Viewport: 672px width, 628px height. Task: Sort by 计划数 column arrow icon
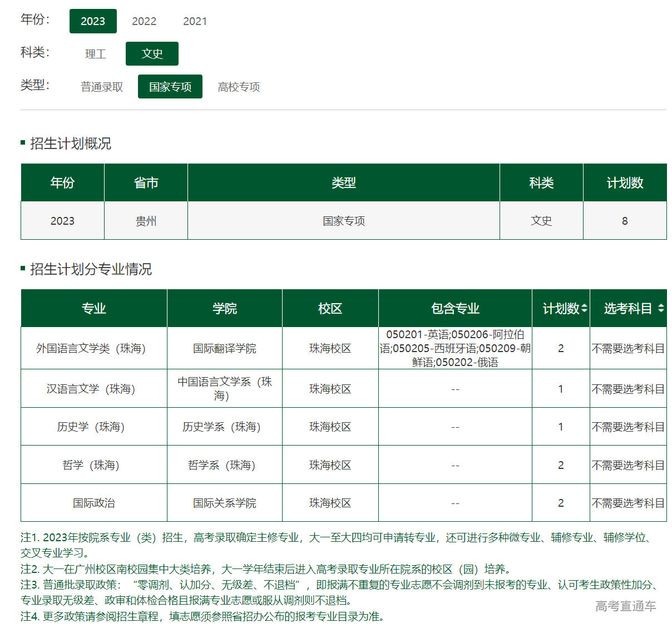(x=584, y=309)
